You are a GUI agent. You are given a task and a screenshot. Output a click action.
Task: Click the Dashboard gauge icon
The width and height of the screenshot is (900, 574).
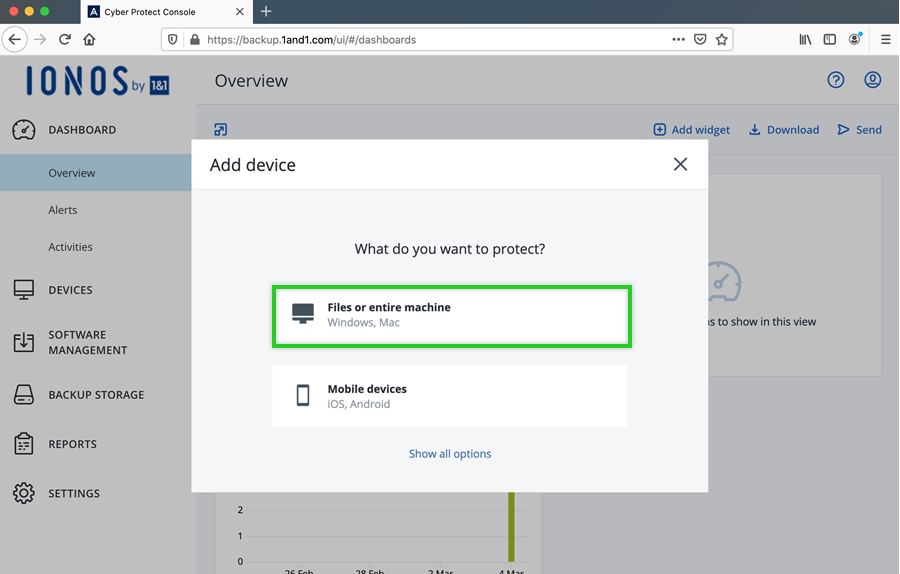click(x=24, y=130)
